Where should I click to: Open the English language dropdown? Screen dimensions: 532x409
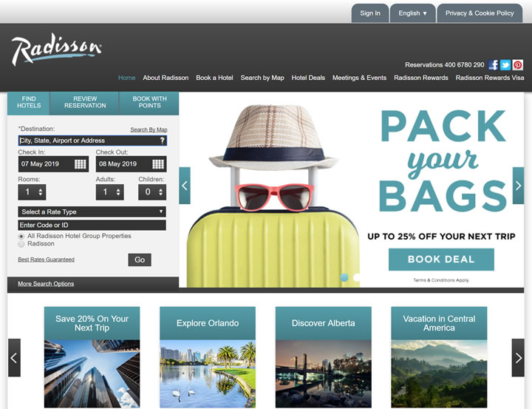coord(412,13)
